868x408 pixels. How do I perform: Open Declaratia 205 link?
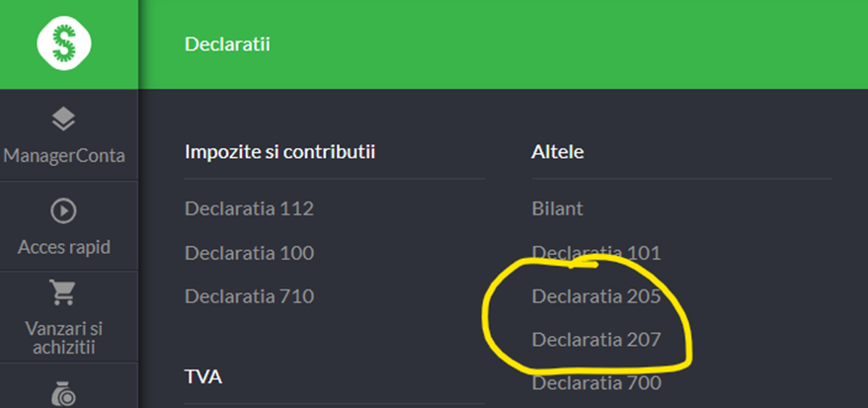pos(596,296)
